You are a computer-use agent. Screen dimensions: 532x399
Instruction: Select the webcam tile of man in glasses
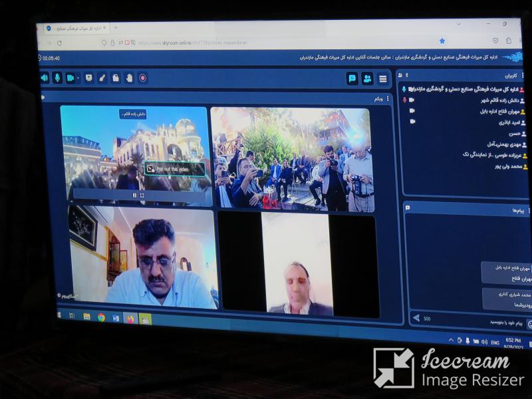[142, 257]
